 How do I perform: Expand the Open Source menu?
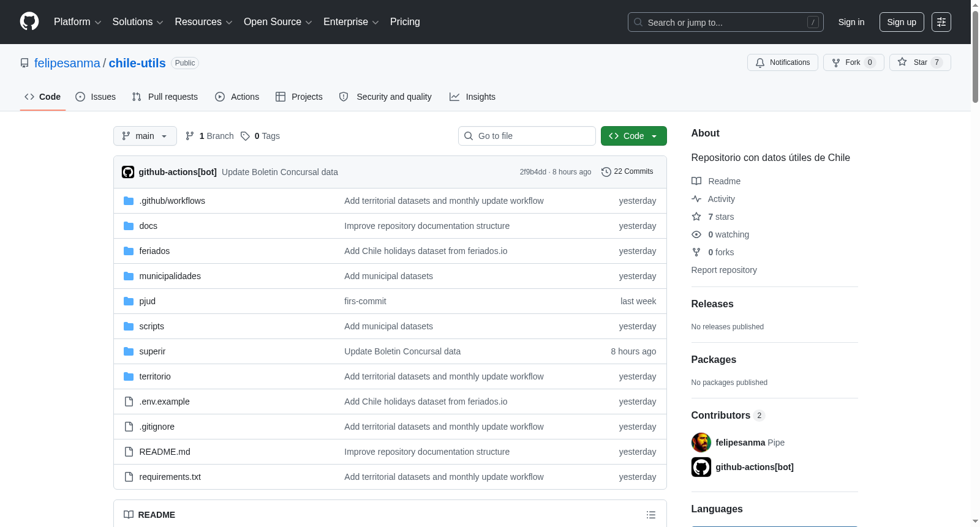coord(278,22)
